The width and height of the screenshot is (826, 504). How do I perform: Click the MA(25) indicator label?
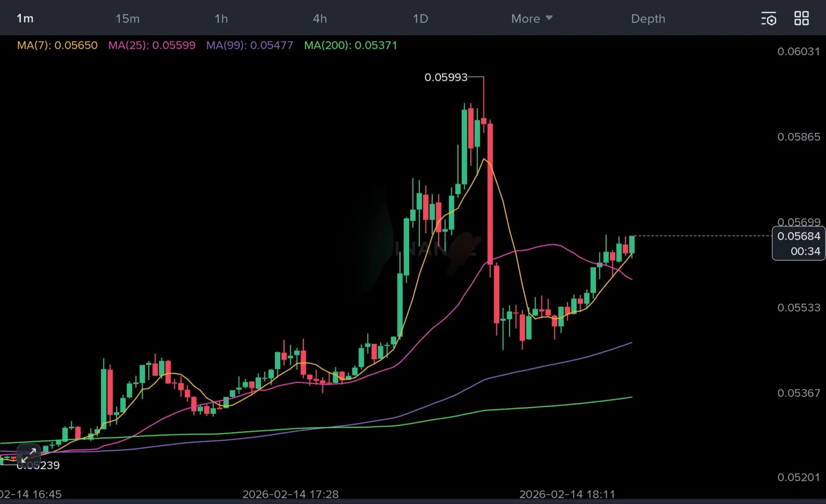(x=152, y=45)
